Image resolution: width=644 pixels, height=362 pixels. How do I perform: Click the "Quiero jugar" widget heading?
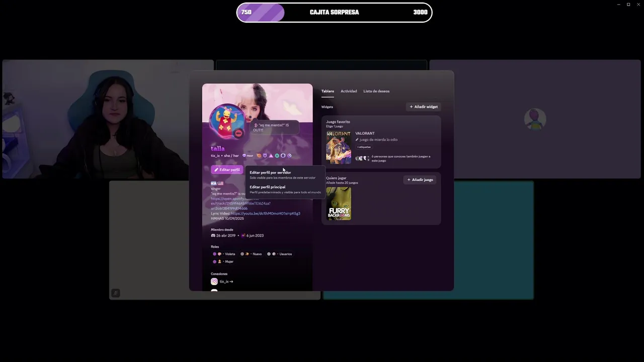(336, 178)
